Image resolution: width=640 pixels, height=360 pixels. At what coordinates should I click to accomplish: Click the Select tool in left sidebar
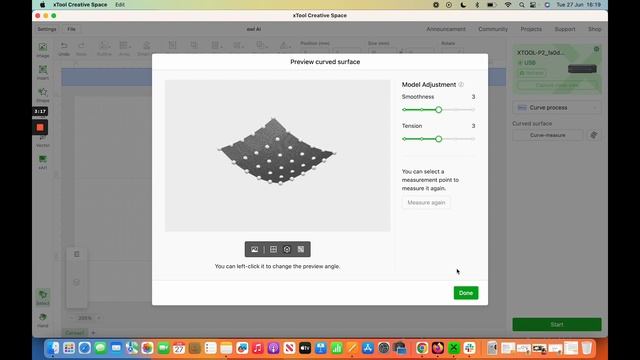coord(43,297)
